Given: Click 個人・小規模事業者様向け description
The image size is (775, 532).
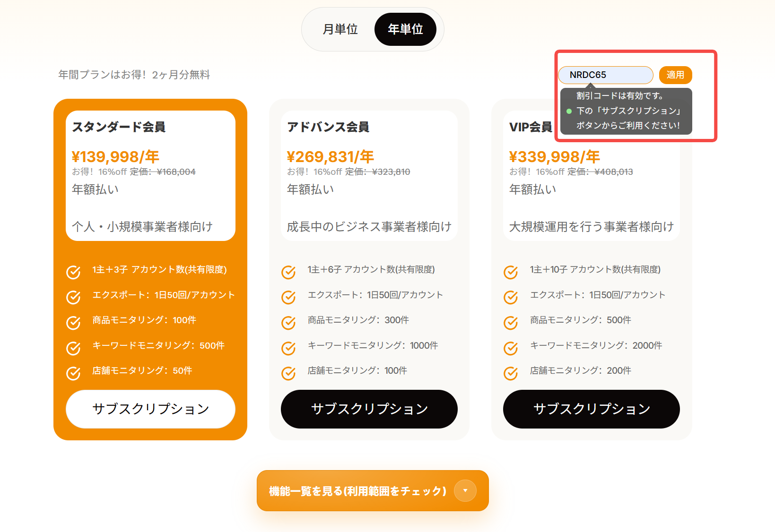Looking at the screenshot, I should (142, 227).
